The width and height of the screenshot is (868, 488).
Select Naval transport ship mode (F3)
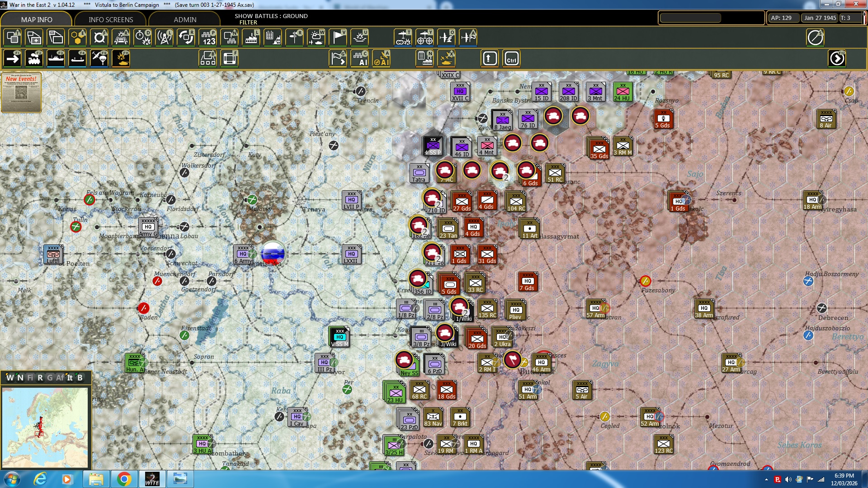[x=56, y=59]
